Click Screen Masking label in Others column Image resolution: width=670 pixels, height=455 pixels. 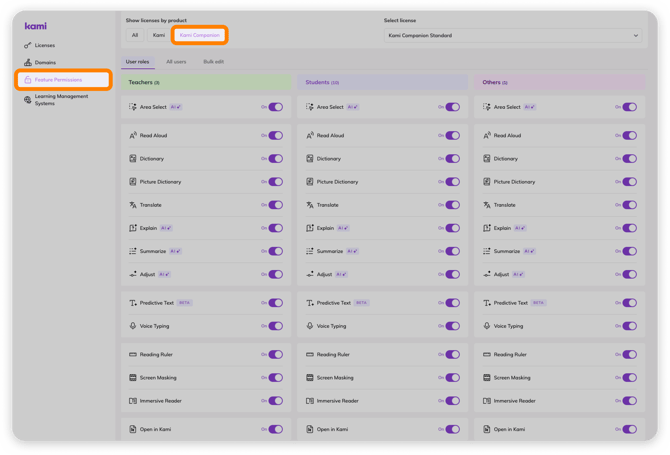(x=512, y=378)
